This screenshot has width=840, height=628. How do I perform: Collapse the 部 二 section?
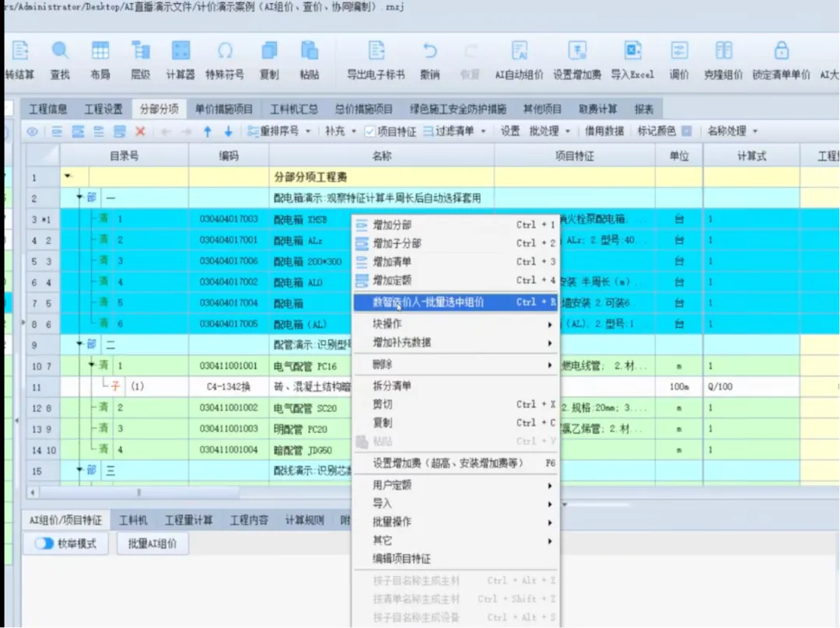[79, 344]
